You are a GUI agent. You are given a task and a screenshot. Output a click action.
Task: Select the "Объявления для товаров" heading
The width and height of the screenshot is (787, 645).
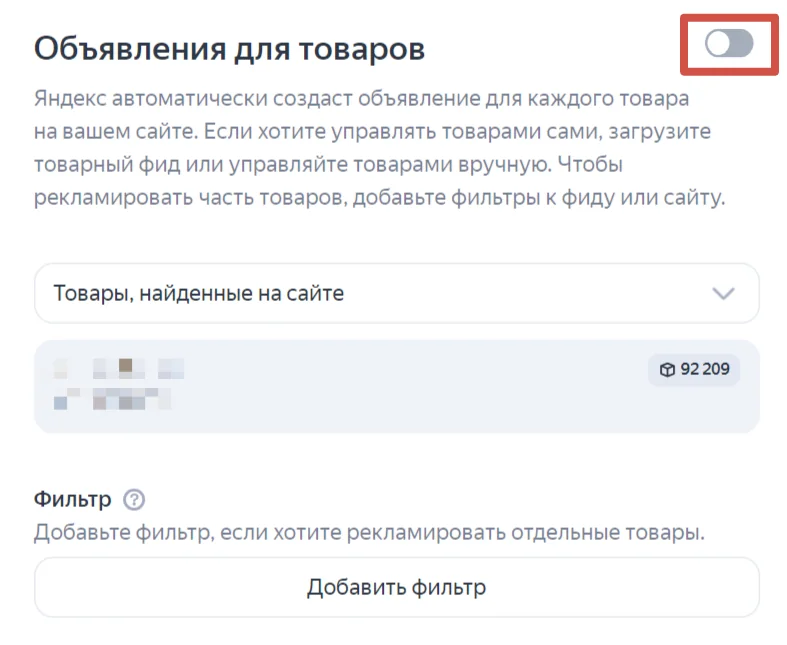pyautogui.click(x=229, y=49)
